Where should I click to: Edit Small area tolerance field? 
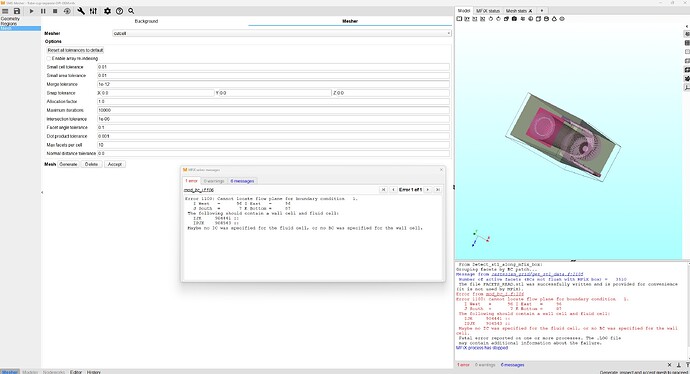[273, 76]
